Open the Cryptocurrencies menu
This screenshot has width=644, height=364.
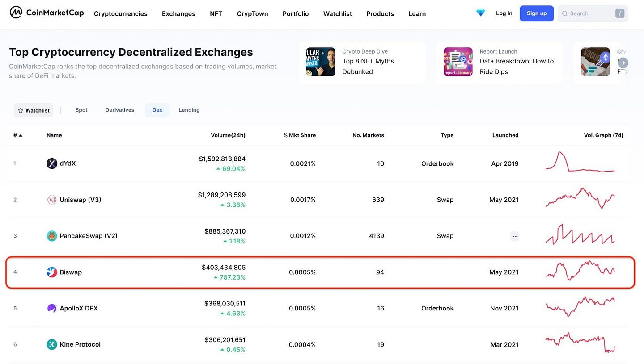click(121, 13)
